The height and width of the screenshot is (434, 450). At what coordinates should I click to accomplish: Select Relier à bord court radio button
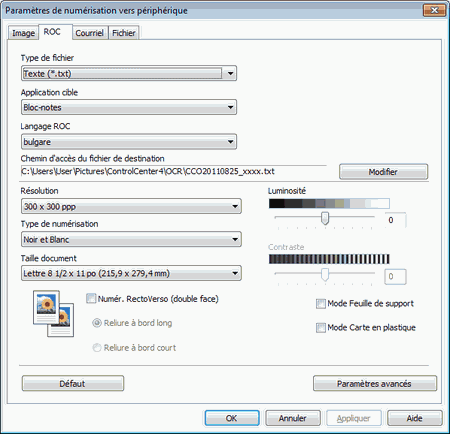tap(97, 348)
